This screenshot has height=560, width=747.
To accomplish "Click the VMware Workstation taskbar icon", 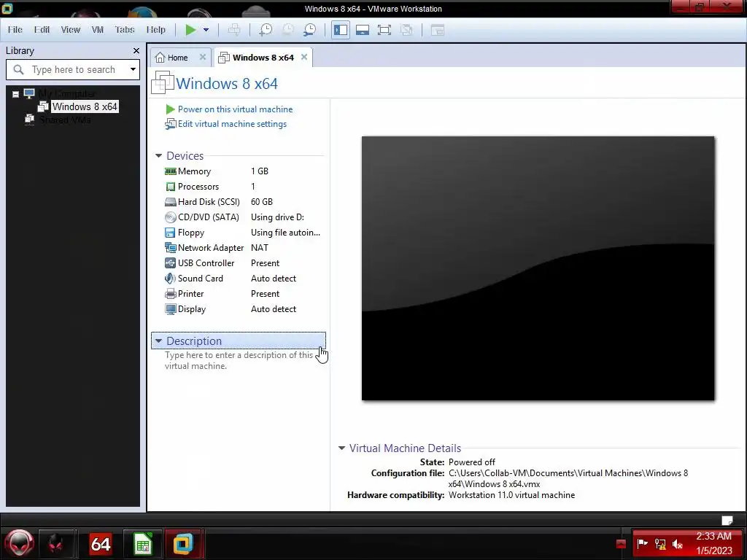I will [x=183, y=543].
